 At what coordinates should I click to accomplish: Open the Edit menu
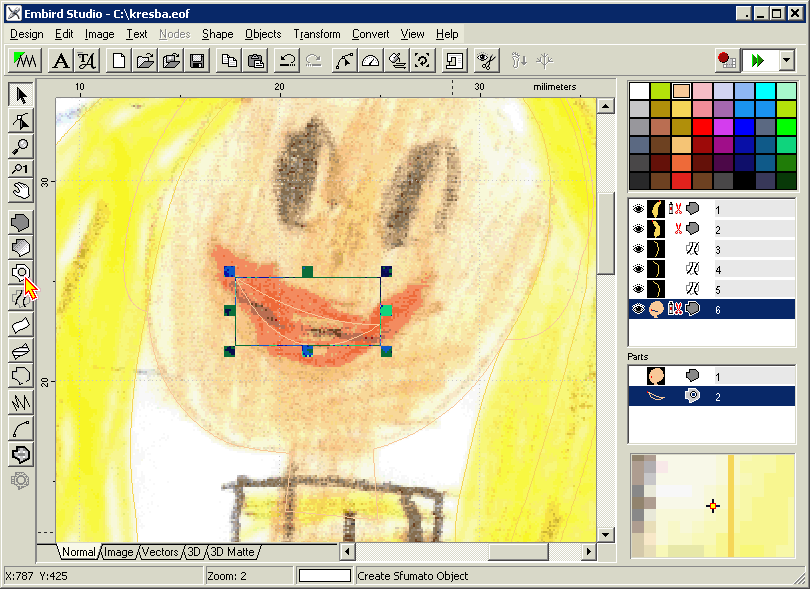(x=64, y=34)
